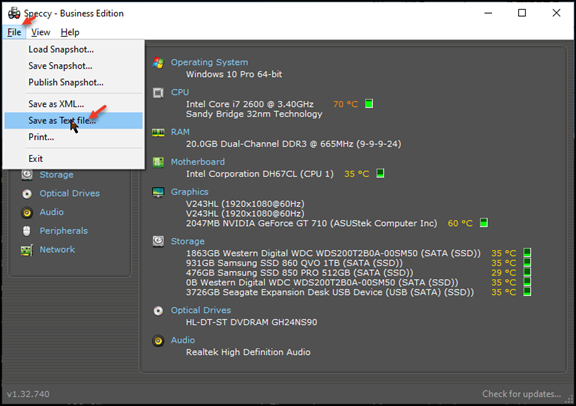Screen dimensions: 576x406
Task: Click Check for updates link
Action: 522,394
